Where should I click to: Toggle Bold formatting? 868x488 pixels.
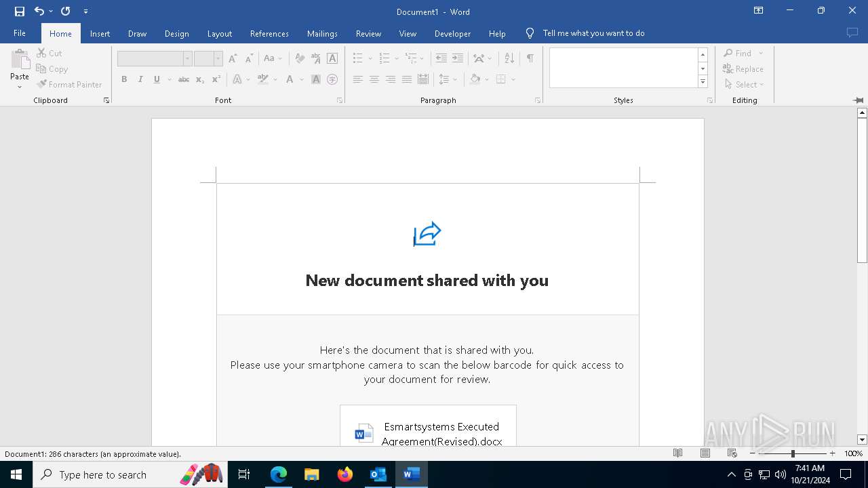pyautogui.click(x=124, y=79)
